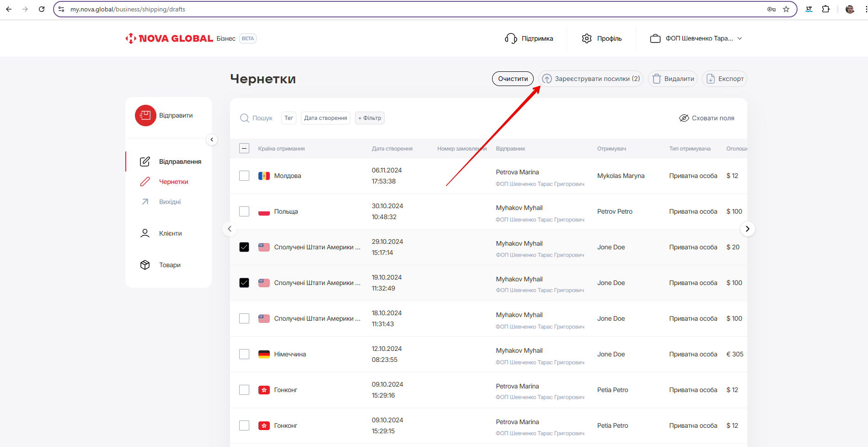Click the red Відправити send icon
868x447 pixels.
pyautogui.click(x=145, y=116)
